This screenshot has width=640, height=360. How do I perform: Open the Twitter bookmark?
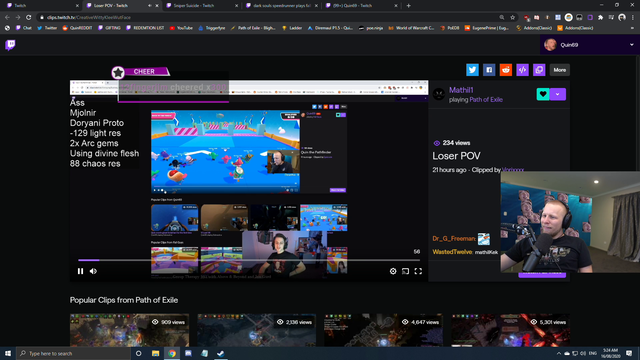click(47, 28)
